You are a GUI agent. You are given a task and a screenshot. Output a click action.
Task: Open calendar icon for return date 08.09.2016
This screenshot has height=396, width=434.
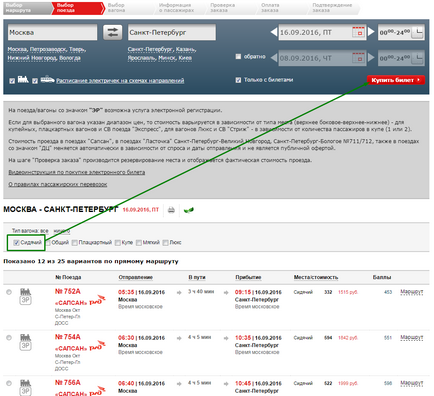coord(358,58)
